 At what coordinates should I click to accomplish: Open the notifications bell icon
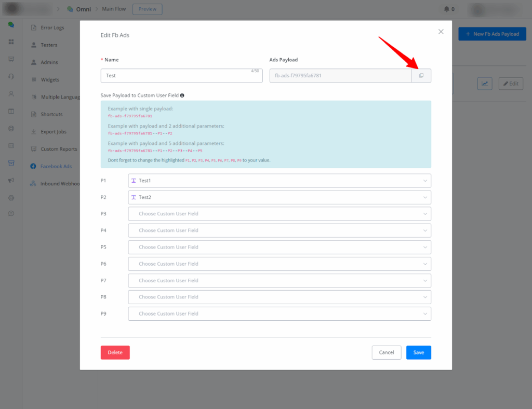coord(446,9)
